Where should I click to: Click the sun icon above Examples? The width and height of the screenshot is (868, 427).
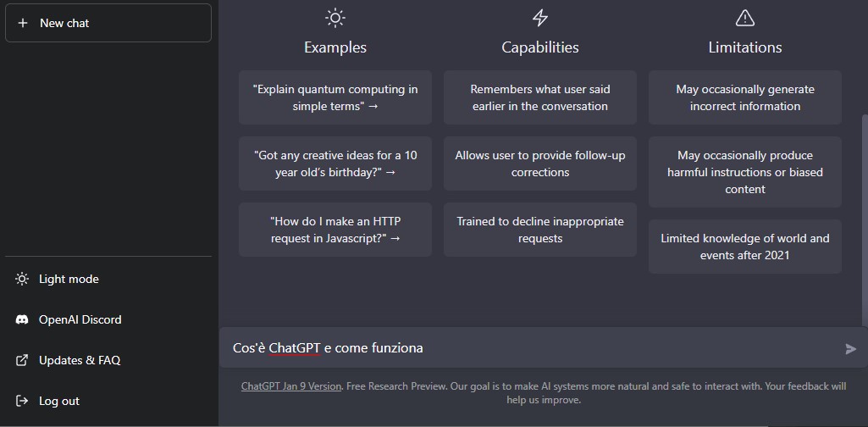335,18
